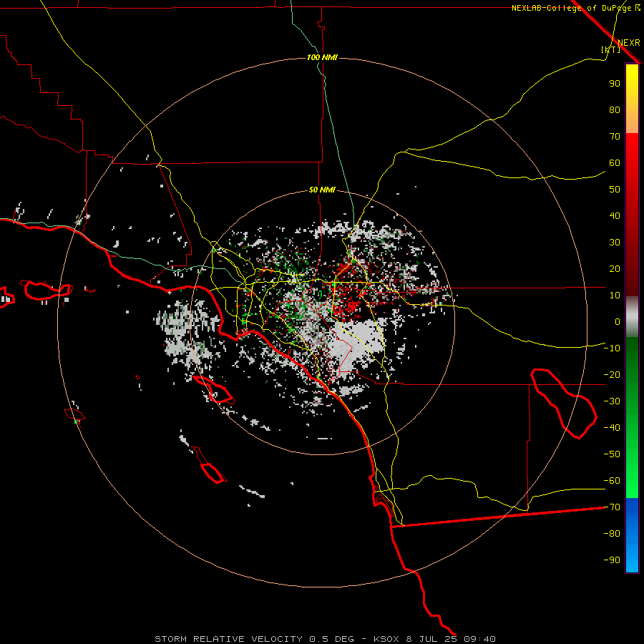This screenshot has height=644, width=644.
Task: Click the 10 scale value
Action: click(615, 296)
